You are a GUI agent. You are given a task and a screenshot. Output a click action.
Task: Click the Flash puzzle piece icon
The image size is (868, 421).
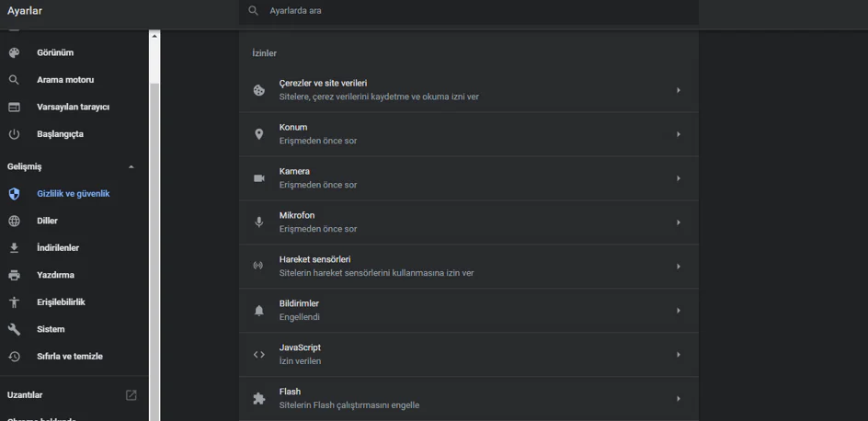pyautogui.click(x=259, y=399)
